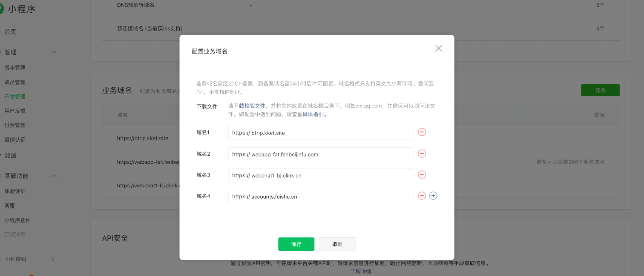
Task: Click the 说明 column header
Action: click(599, 115)
